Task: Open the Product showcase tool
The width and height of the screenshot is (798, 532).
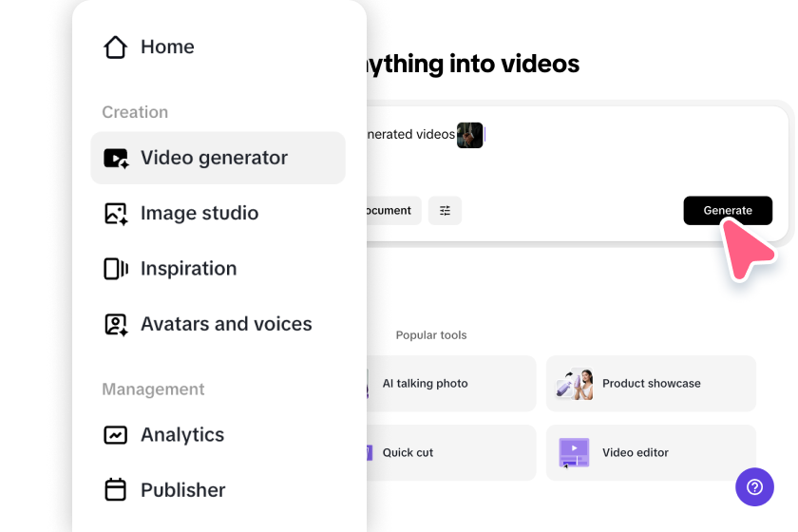Action: 651,384
